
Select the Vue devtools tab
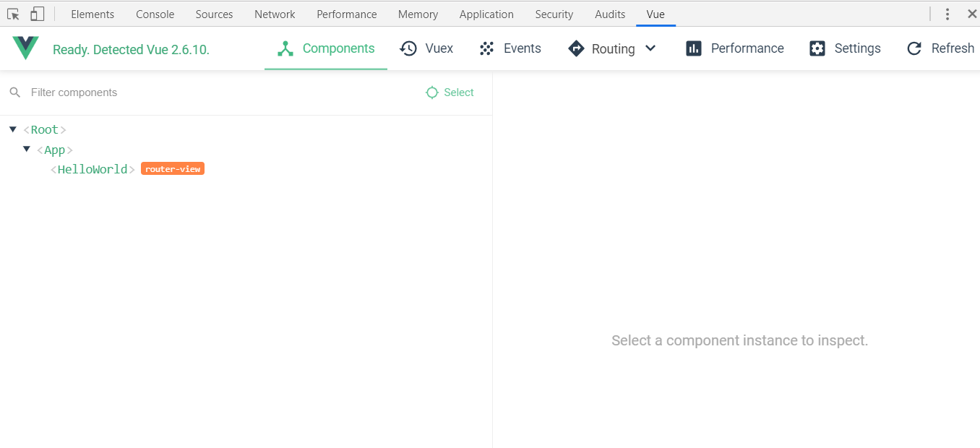[x=656, y=14]
